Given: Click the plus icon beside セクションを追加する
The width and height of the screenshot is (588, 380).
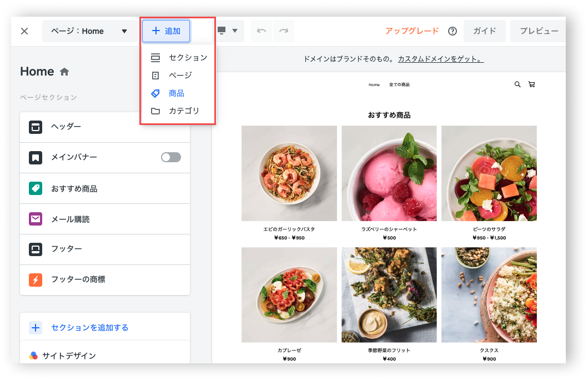Looking at the screenshot, I should click(36, 328).
